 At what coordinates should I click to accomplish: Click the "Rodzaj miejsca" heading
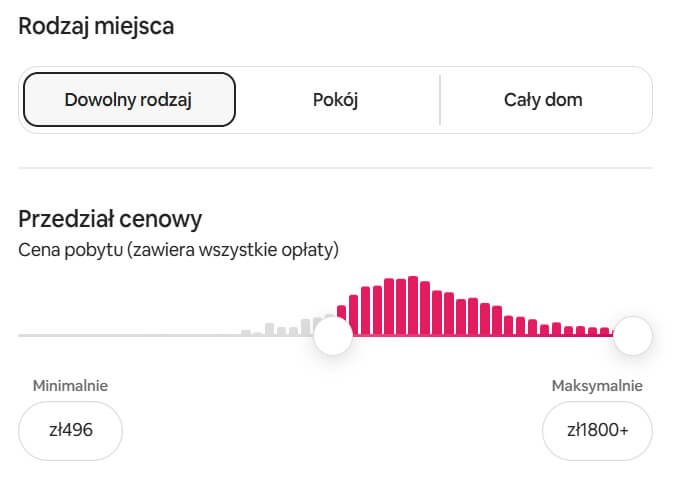[96, 26]
